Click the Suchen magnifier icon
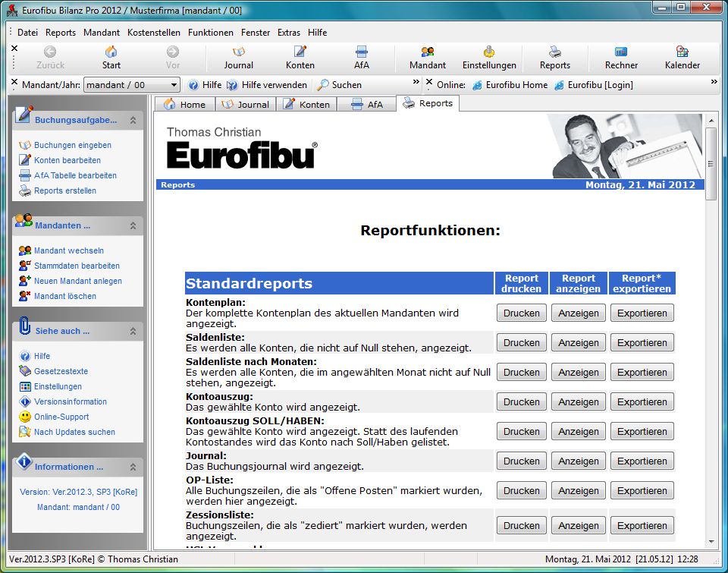Image resolution: width=728 pixels, height=573 pixels. tap(323, 85)
